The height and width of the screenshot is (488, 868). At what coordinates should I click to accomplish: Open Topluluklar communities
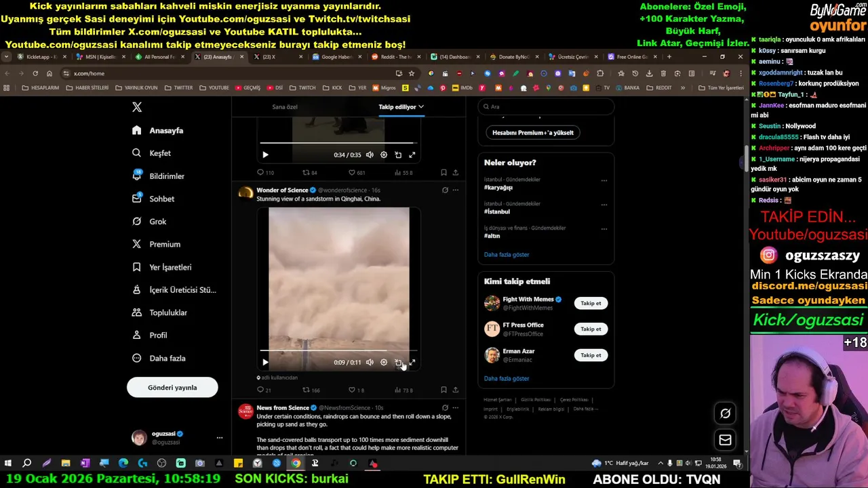point(159,312)
